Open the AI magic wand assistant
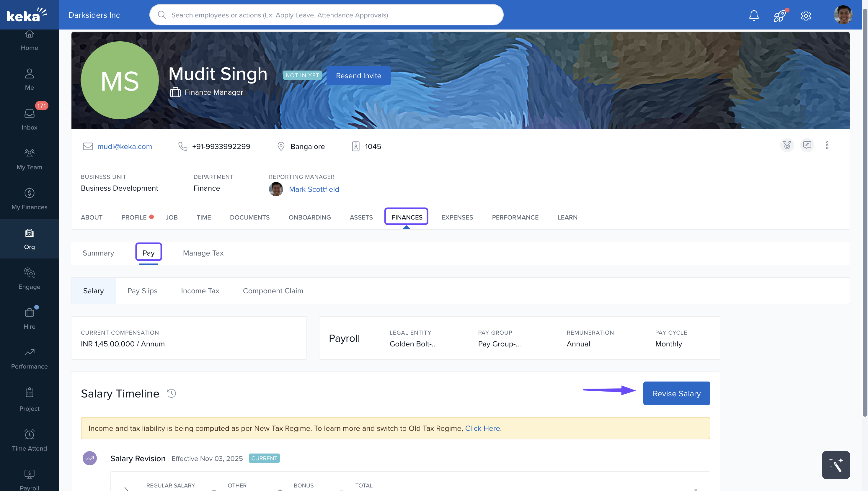The width and height of the screenshot is (868, 491). point(836,465)
